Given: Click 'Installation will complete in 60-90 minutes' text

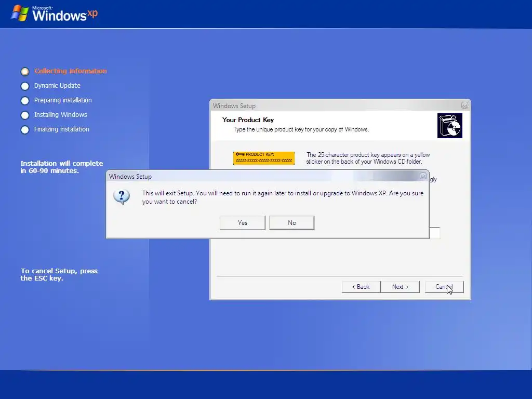Looking at the screenshot, I should [62, 167].
